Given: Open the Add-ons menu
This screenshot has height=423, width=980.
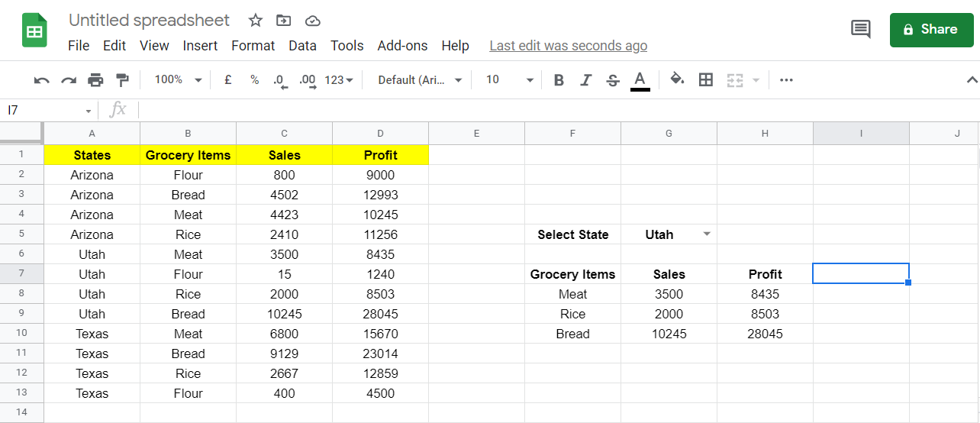Looking at the screenshot, I should pos(402,46).
